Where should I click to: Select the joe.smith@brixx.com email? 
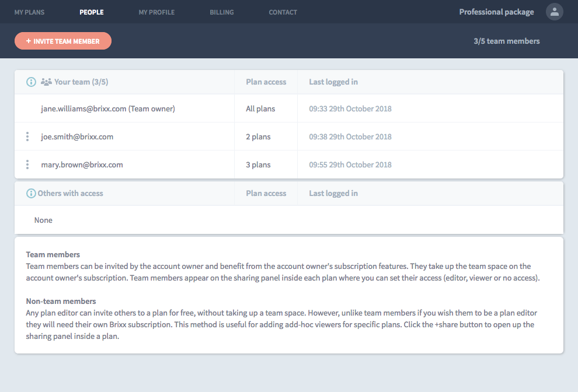click(x=77, y=136)
